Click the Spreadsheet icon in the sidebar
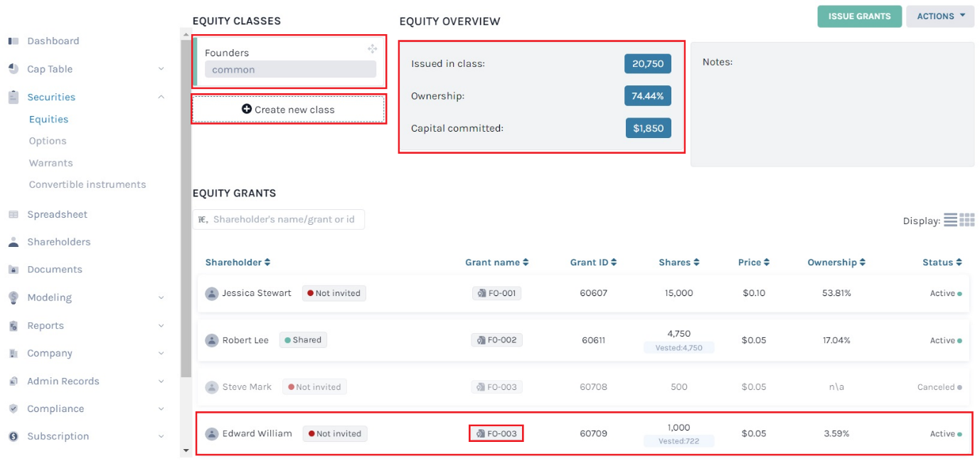The height and width of the screenshot is (464, 980). click(x=13, y=214)
